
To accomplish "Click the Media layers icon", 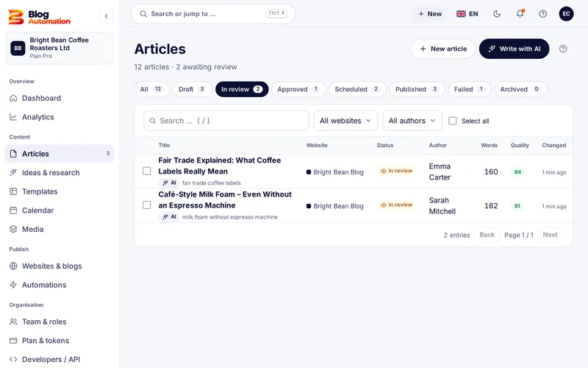I will coord(13,229).
